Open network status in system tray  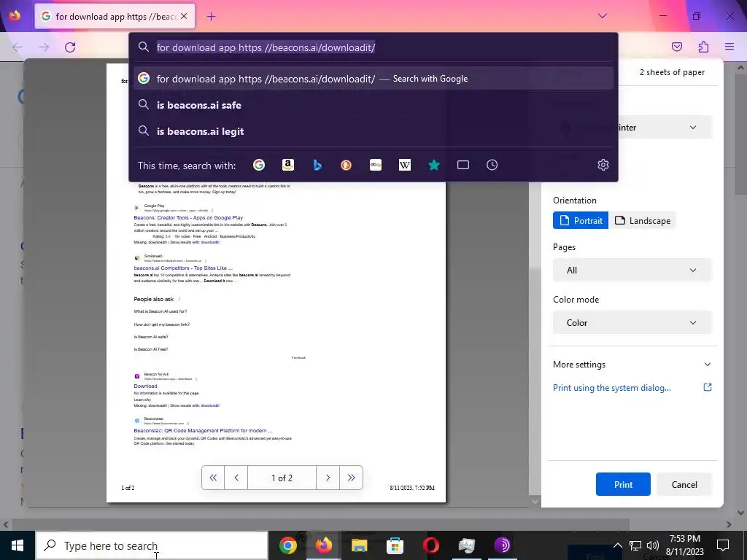pyautogui.click(x=635, y=545)
